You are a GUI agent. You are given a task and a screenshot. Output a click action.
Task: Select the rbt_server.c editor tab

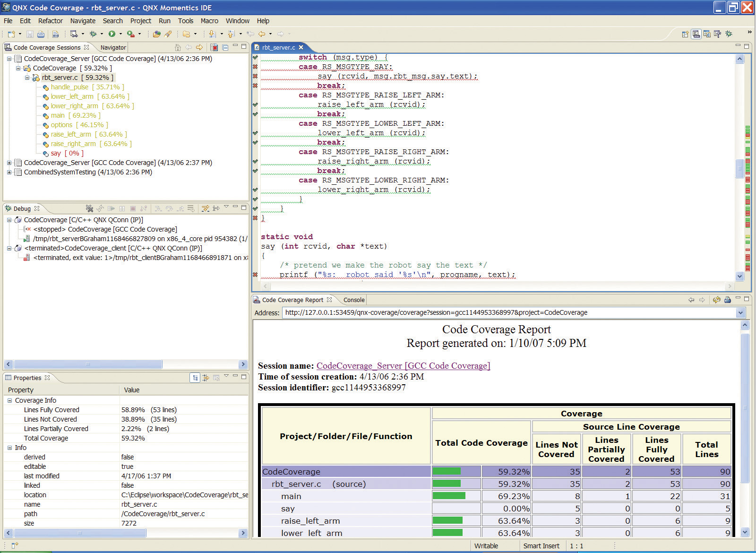(x=278, y=47)
